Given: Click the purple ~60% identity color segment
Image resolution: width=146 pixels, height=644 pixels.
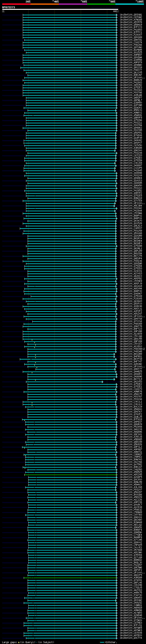Looking at the screenshot, I should (x=73, y=4).
